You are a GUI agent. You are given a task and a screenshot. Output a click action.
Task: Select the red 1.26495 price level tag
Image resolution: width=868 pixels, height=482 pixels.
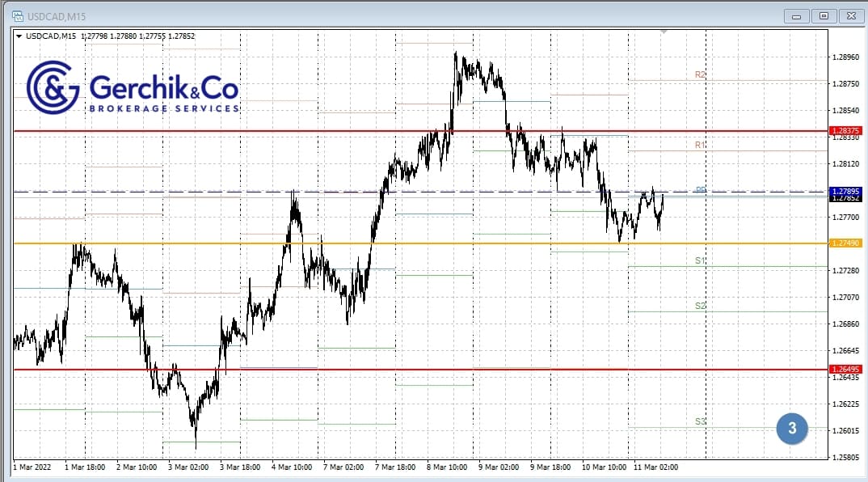(846, 370)
